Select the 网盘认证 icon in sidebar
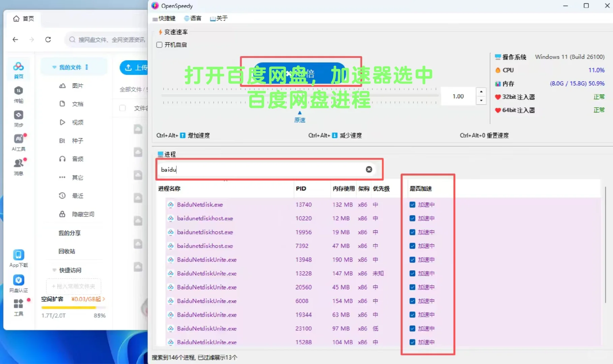 pyautogui.click(x=19, y=280)
